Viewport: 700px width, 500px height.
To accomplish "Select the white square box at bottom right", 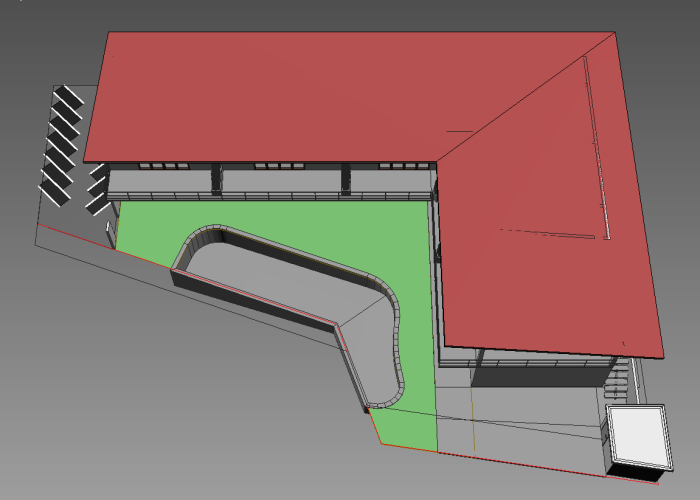I will 636,435.
